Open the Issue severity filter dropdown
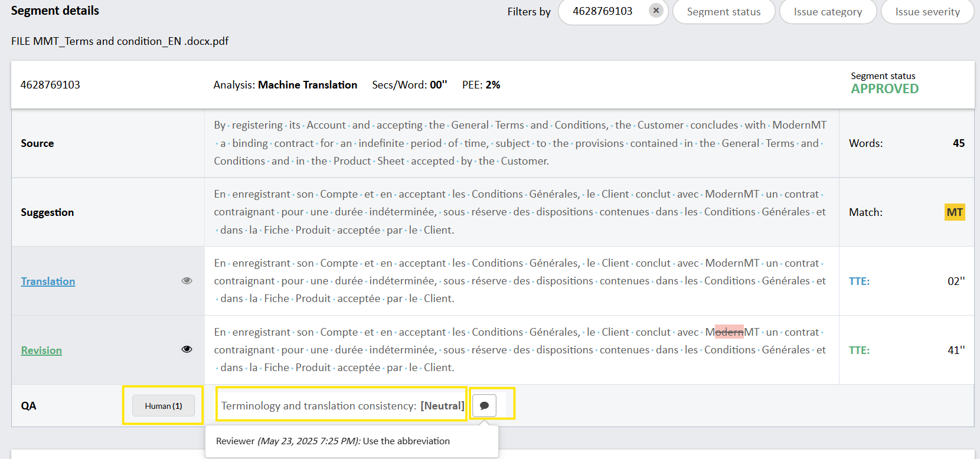Viewport: 980px width, 459px height. click(x=927, y=12)
